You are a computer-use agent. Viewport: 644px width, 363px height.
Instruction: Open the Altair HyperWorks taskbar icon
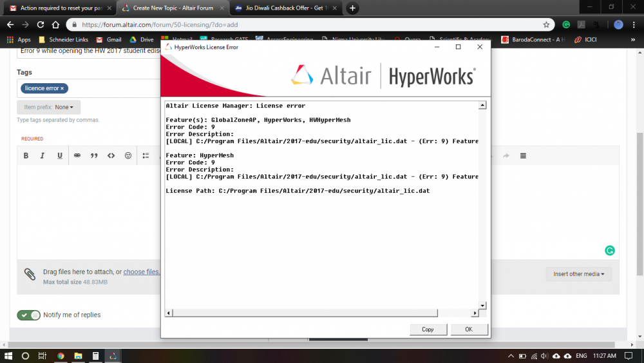click(113, 356)
